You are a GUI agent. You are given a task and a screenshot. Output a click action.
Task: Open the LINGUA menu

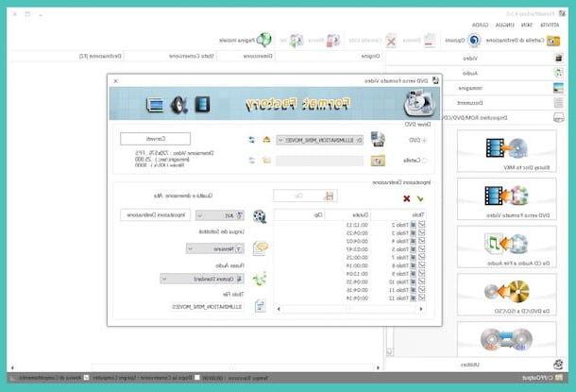point(505,25)
